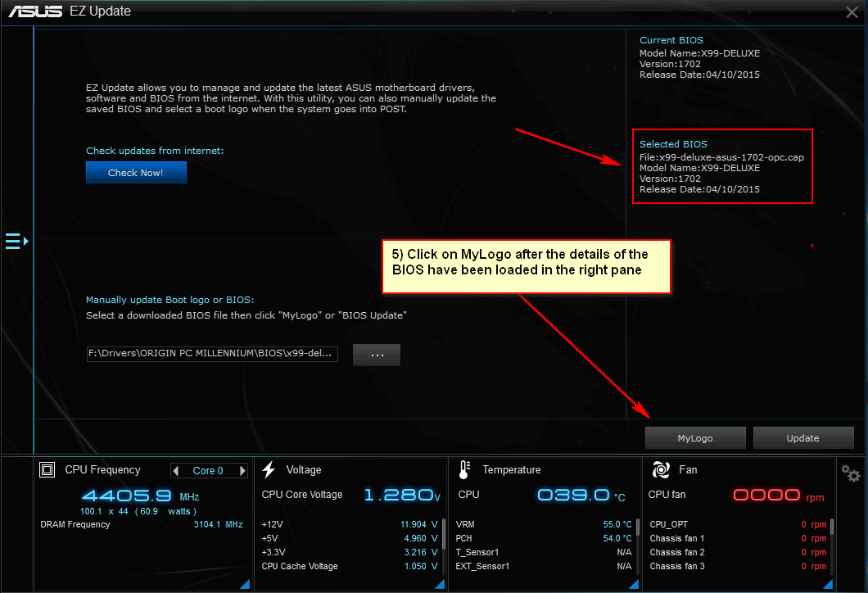This screenshot has height=593, width=868.
Task: Click the Fan panel icon
Action: (661, 469)
